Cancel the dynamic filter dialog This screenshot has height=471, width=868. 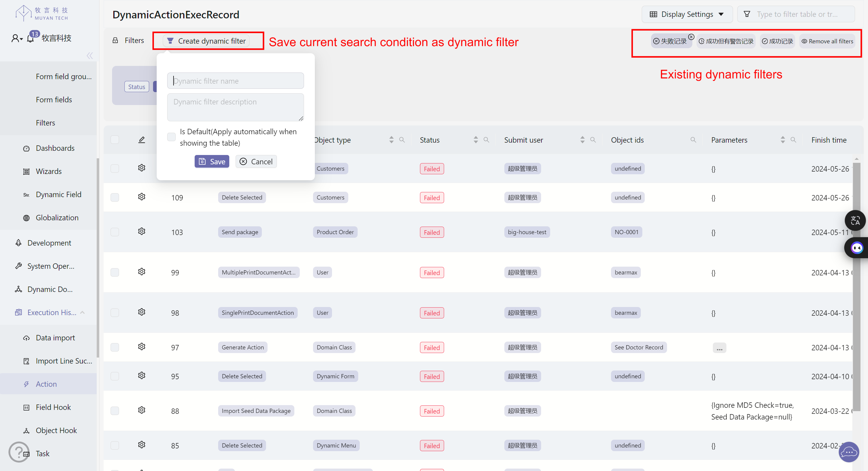click(x=256, y=162)
